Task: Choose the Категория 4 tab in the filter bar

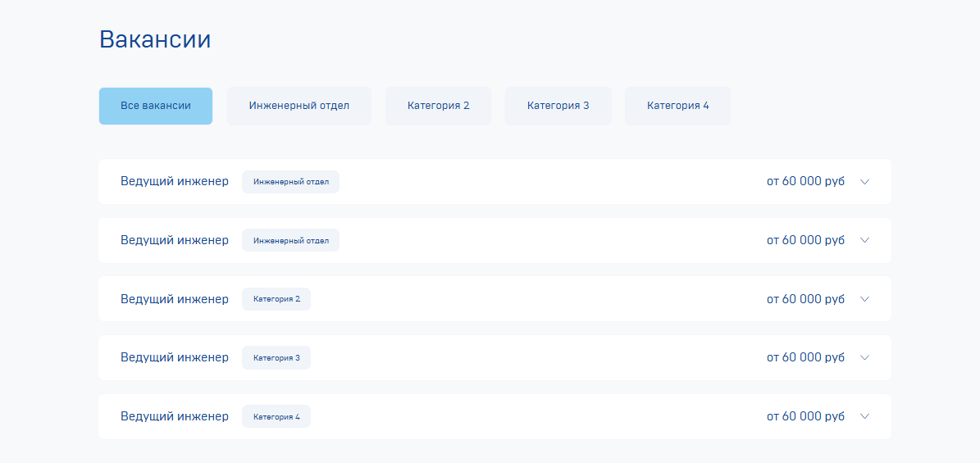Action: (677, 107)
